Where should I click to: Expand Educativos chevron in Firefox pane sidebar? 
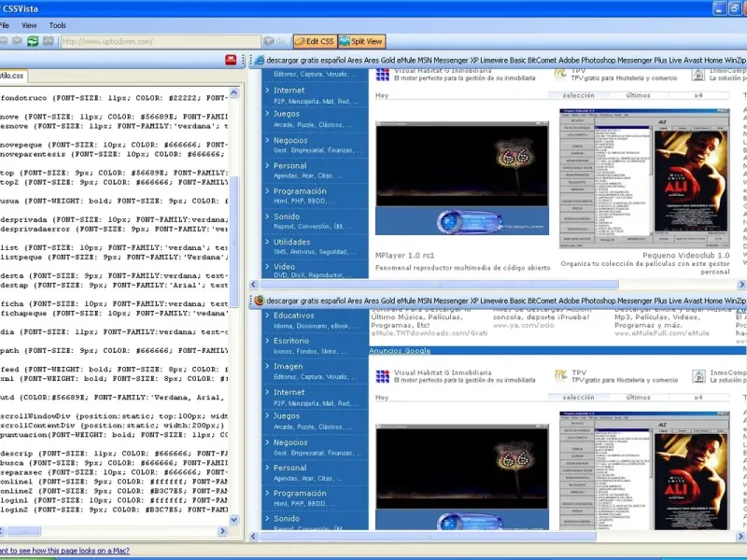(x=267, y=315)
